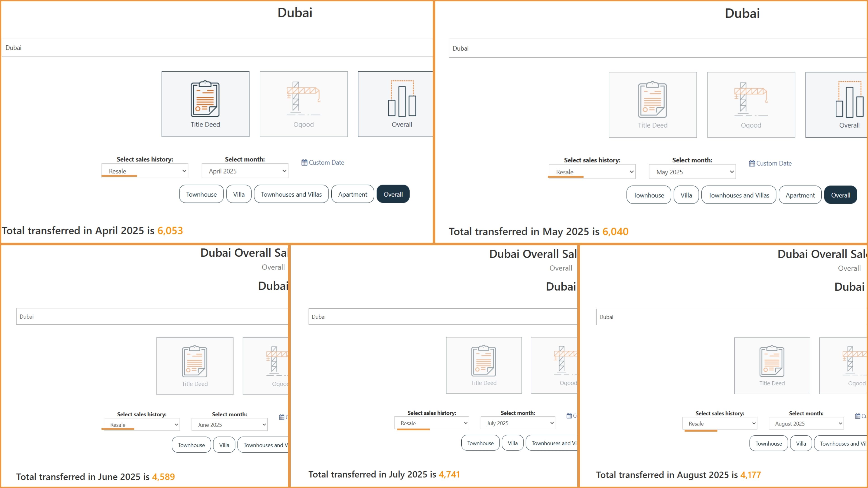The width and height of the screenshot is (868, 488).
Task: Open Custom Date link in April panel
Action: [326, 162]
